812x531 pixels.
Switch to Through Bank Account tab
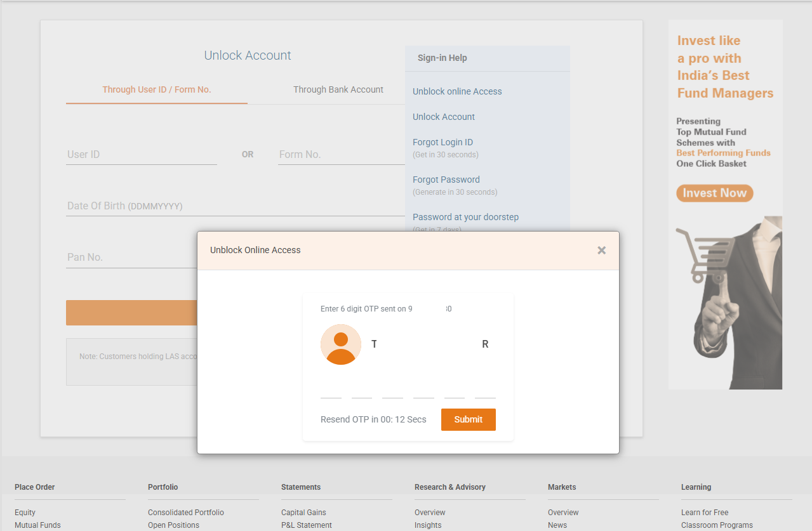338,89
